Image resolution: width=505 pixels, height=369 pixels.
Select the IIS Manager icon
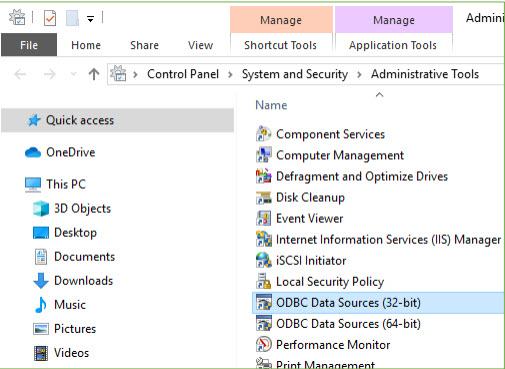pyautogui.click(x=264, y=239)
